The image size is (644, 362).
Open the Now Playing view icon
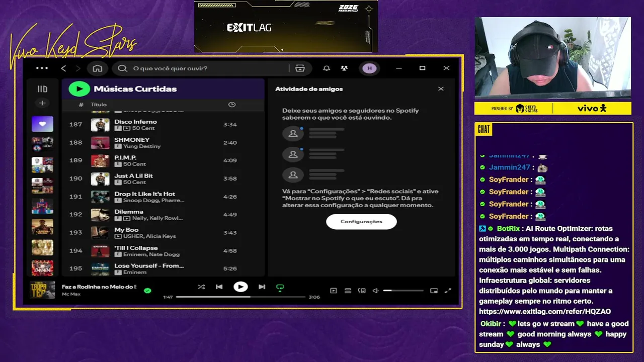click(x=333, y=291)
